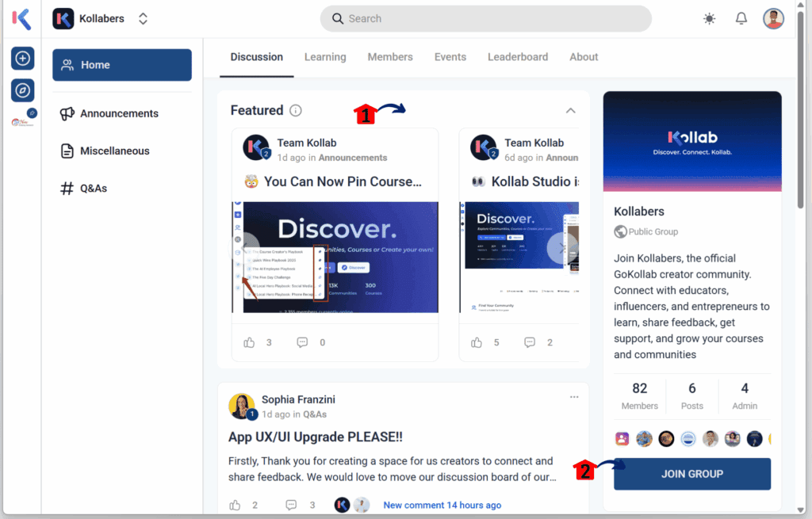Open notifications via the bell icon

click(x=741, y=17)
